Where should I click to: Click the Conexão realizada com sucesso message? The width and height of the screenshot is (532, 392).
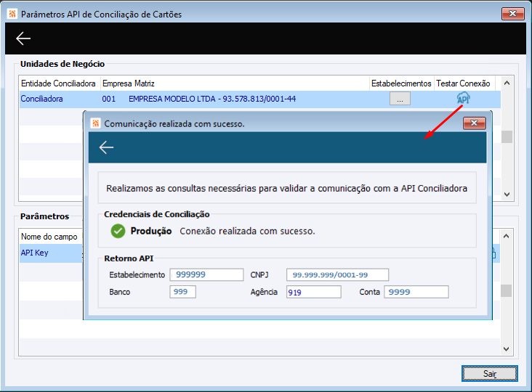(247, 231)
